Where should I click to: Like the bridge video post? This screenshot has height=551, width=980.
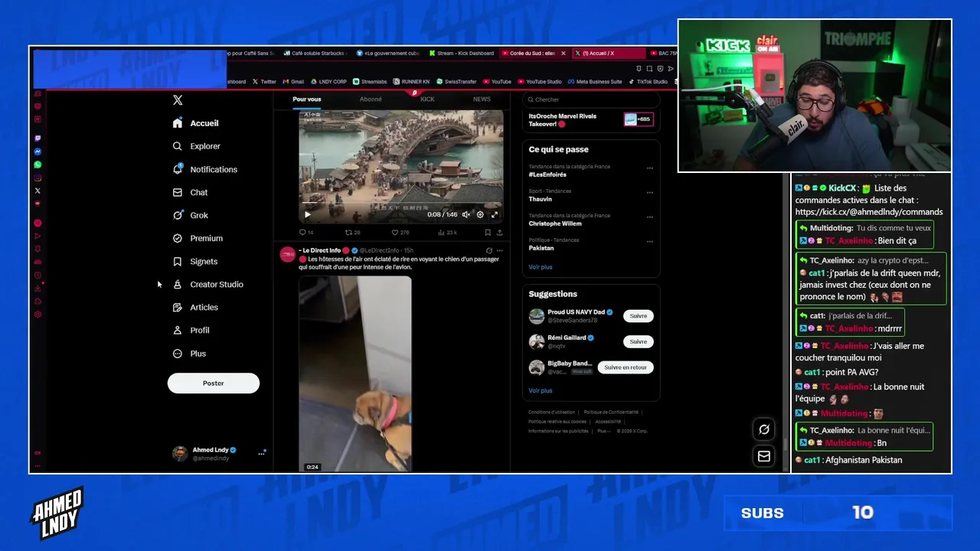pos(400,233)
